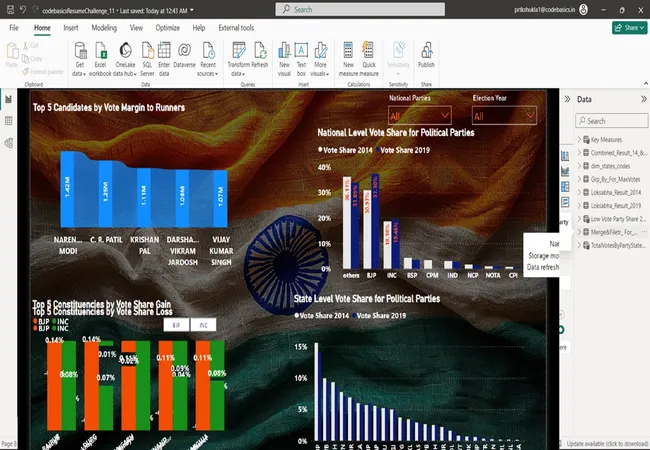Open the File menu

(14, 28)
